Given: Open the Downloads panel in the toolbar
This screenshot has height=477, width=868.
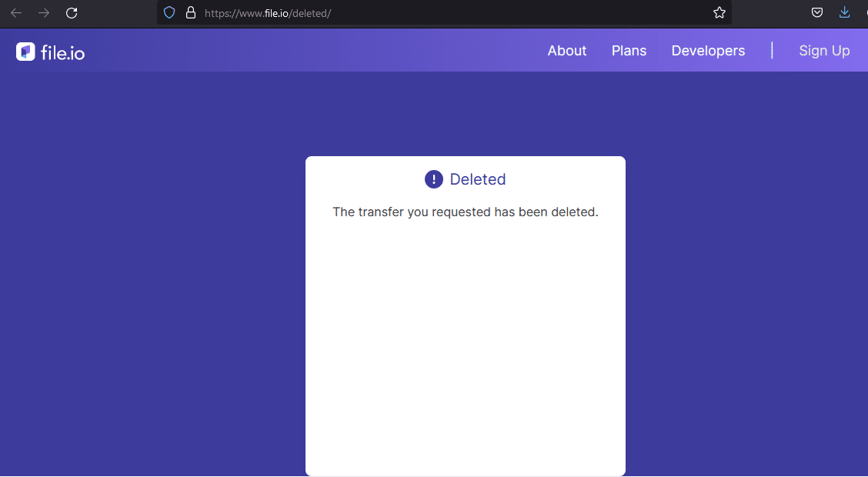Looking at the screenshot, I should (844, 12).
